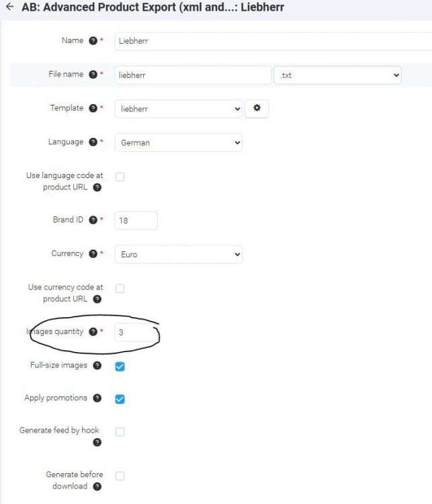Click help icon beside Language label

93,142
